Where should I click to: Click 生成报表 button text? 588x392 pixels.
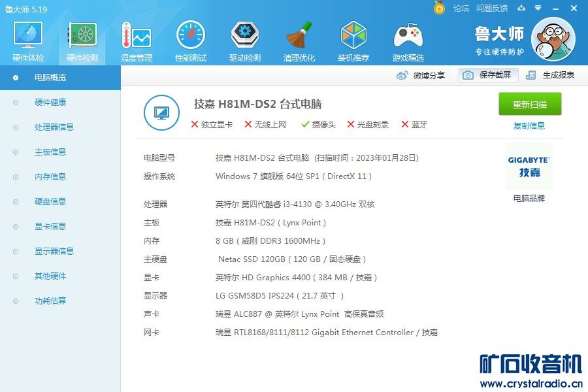click(559, 75)
